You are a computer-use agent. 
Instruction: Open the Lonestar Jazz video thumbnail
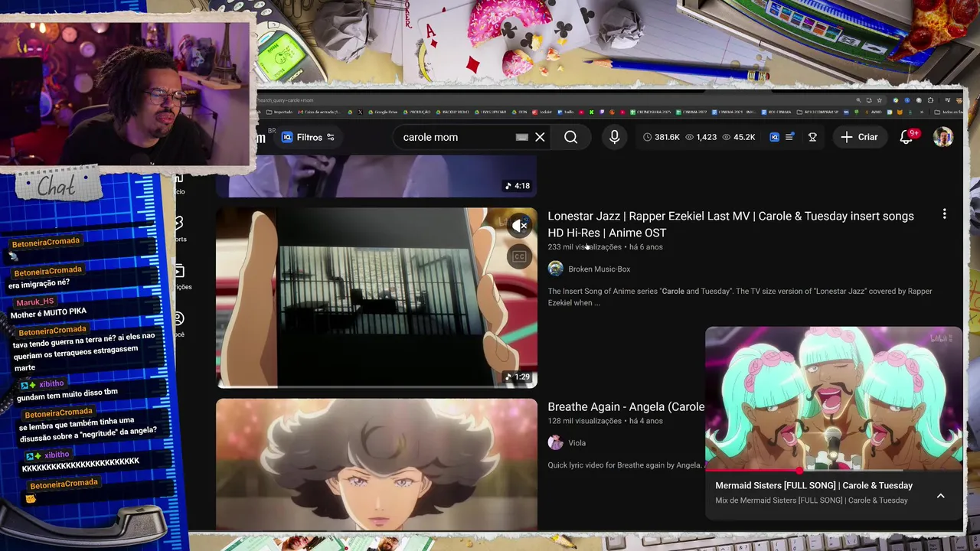[x=377, y=298]
